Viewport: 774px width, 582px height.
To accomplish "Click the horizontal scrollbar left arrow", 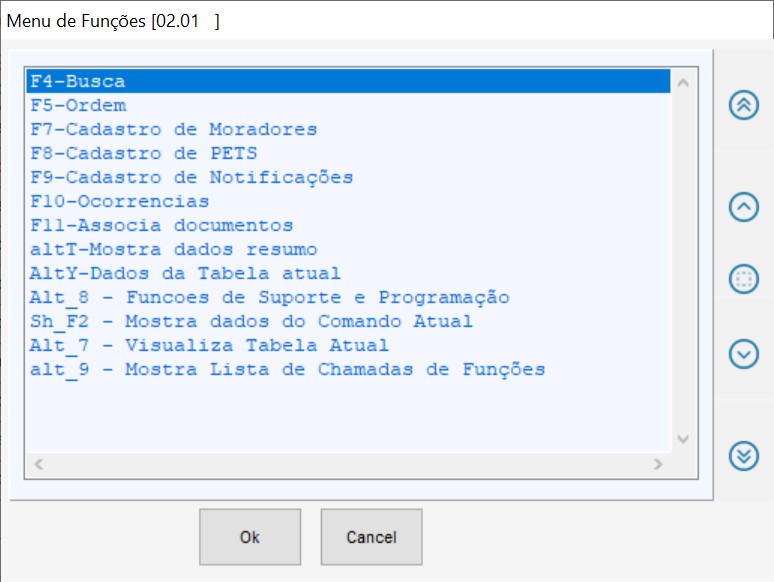I will pos(38,464).
